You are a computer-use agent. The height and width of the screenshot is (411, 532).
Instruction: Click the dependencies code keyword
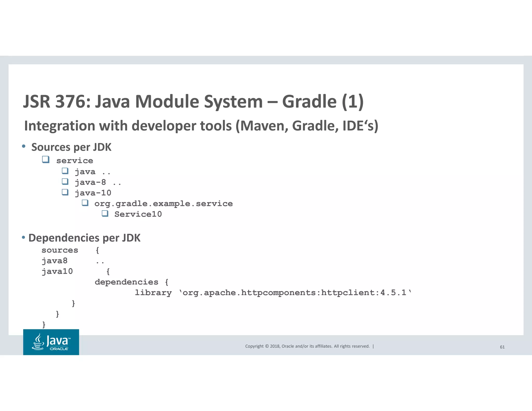tap(126, 282)
